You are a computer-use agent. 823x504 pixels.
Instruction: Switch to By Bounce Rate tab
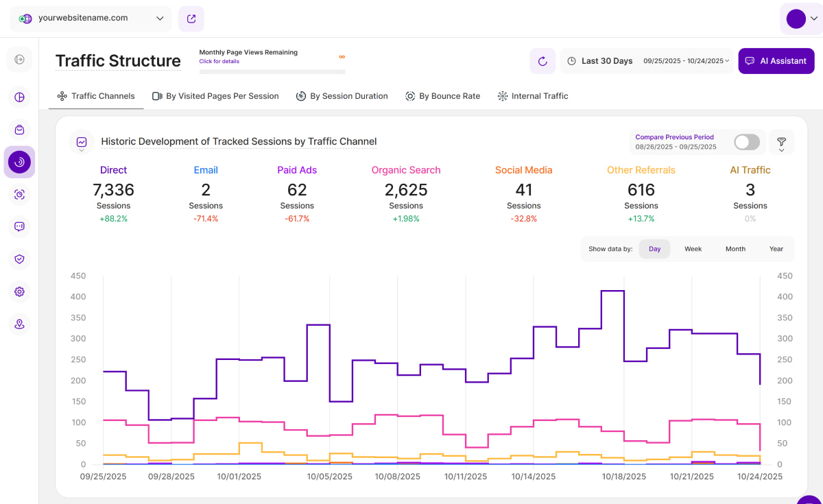(442, 96)
